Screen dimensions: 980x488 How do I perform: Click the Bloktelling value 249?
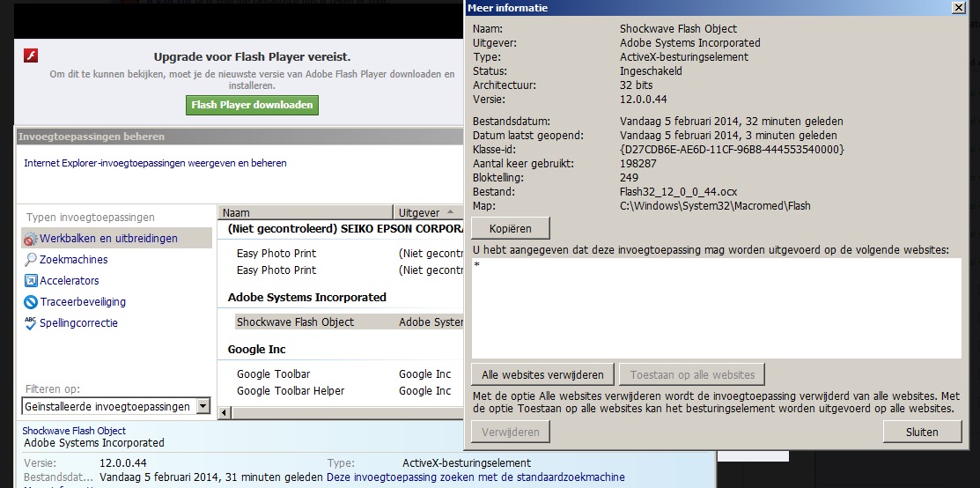pyautogui.click(x=629, y=178)
